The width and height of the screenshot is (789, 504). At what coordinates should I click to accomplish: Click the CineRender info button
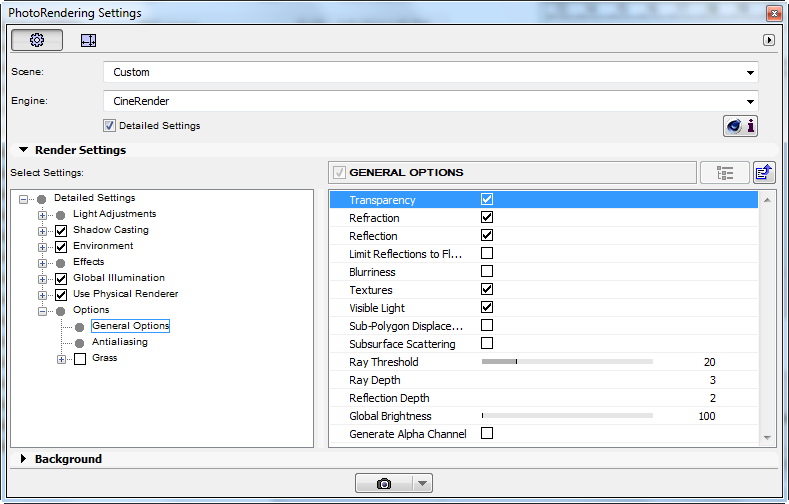pyautogui.click(x=740, y=126)
